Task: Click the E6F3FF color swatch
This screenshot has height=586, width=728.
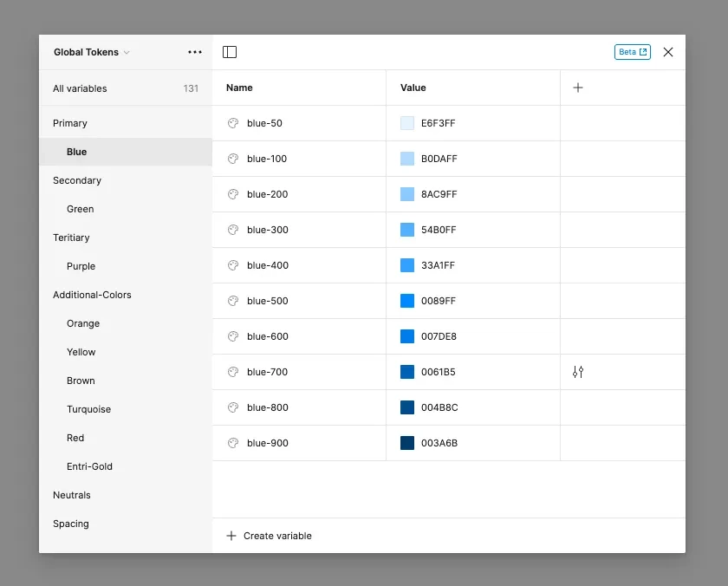Action: pyautogui.click(x=407, y=123)
